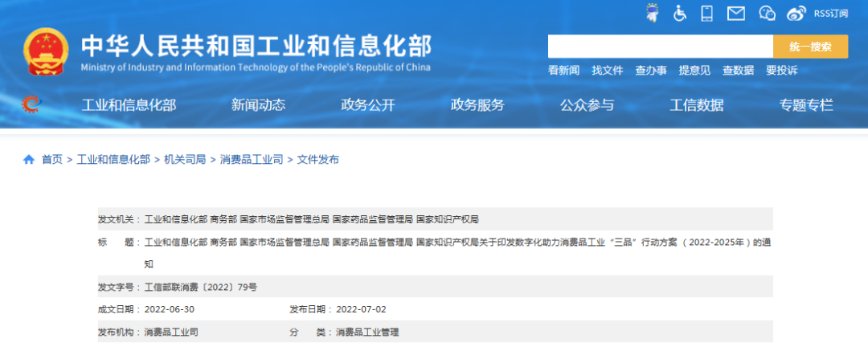Open the WeChat icon

pos(768,14)
